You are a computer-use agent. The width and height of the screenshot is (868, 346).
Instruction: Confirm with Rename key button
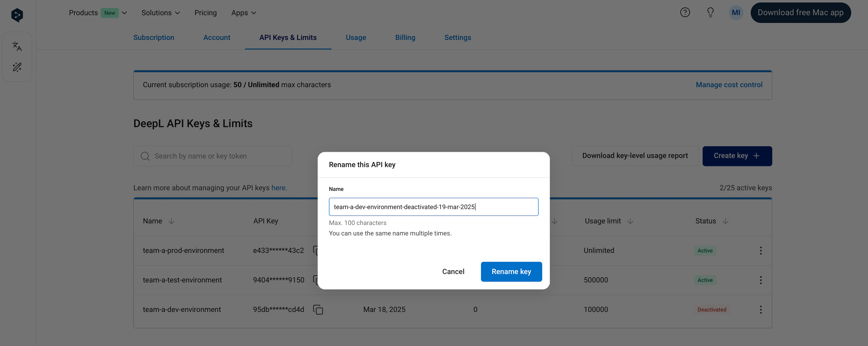(x=511, y=272)
